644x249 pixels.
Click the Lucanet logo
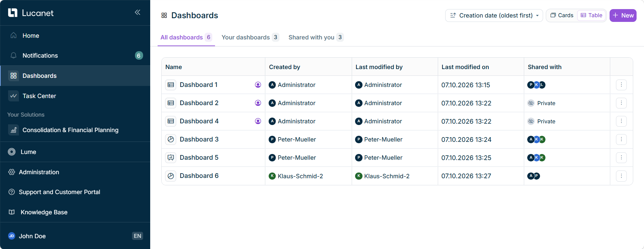pyautogui.click(x=31, y=13)
